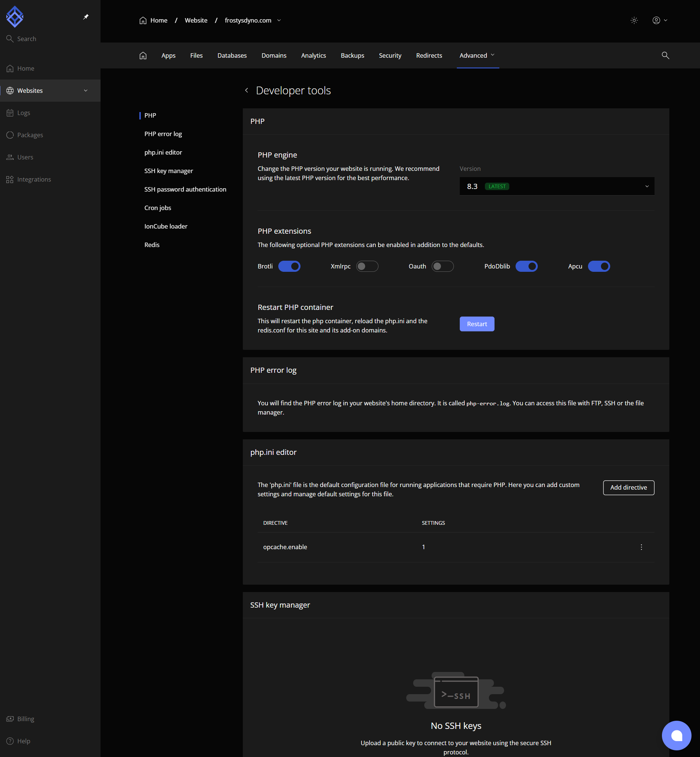Open Logs in the sidebar
700x757 pixels.
coord(50,112)
